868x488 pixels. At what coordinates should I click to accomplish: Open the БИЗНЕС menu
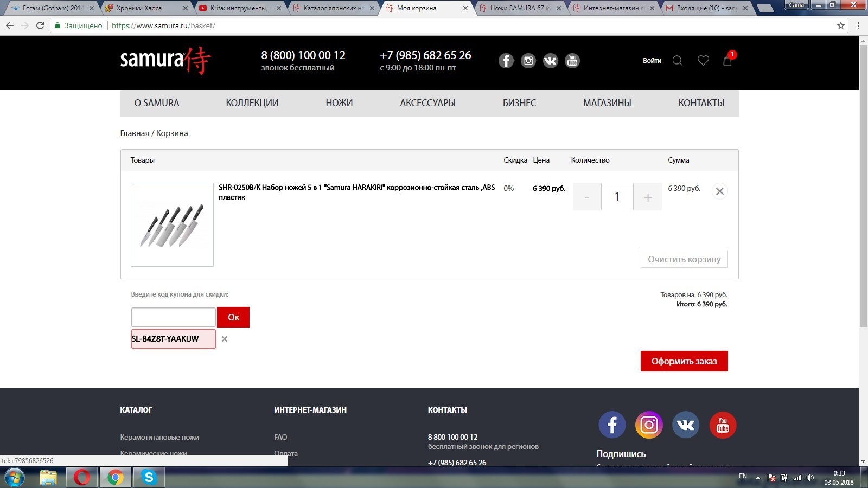519,103
